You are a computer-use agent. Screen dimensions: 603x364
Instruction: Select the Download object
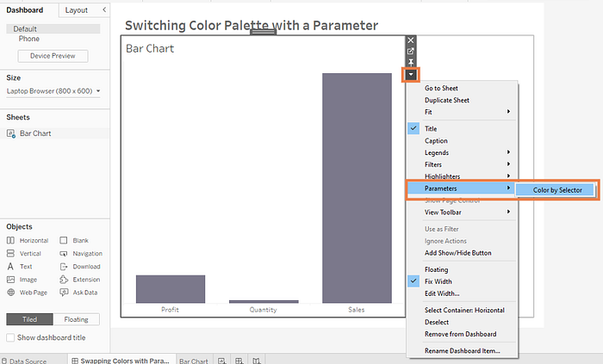click(80, 267)
